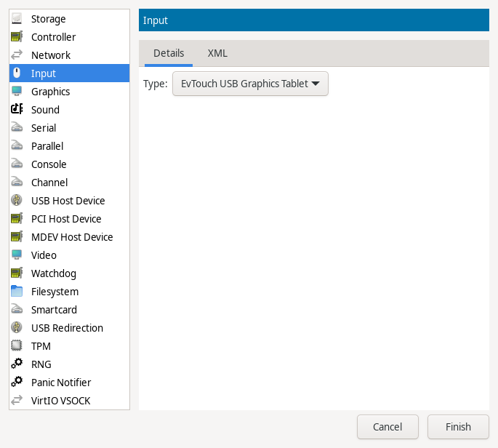498x448 pixels.
Task: Choose the Network arrows icon
Action: [17, 55]
